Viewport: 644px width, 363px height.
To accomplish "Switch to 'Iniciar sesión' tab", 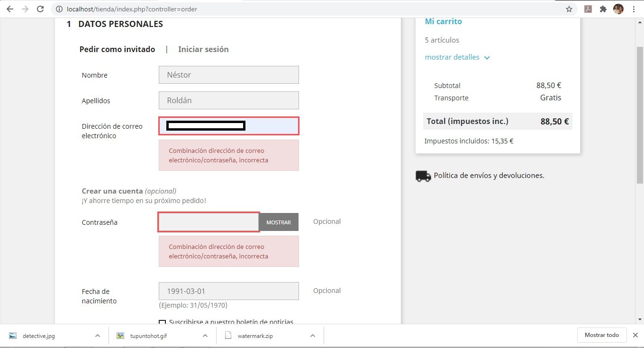I will pyautogui.click(x=203, y=49).
